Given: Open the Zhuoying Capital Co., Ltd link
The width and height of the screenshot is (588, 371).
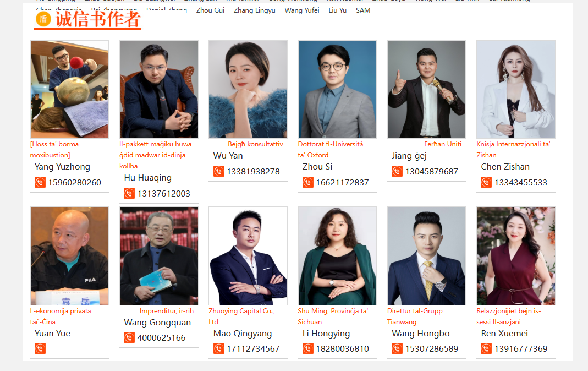Looking at the screenshot, I should (241, 317).
